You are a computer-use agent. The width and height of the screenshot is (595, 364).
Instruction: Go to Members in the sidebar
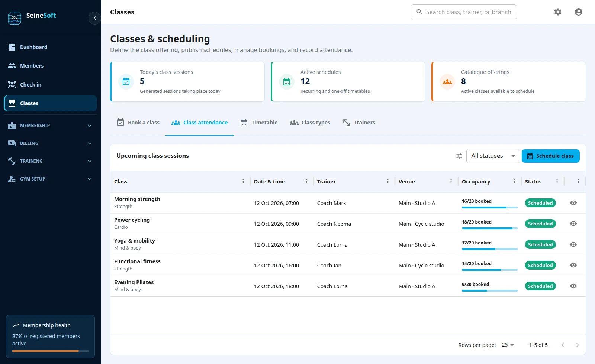pos(51,66)
